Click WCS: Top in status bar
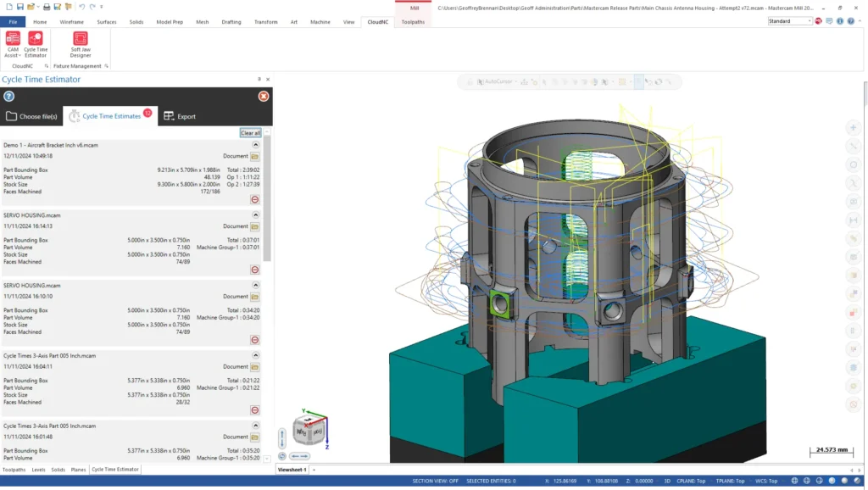The height and width of the screenshot is (490, 868). tap(766, 482)
